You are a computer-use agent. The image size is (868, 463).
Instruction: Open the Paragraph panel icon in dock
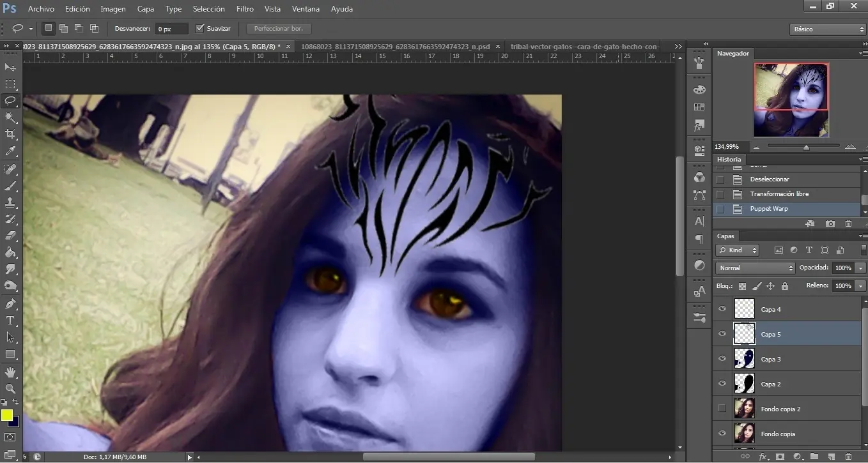pyautogui.click(x=699, y=239)
